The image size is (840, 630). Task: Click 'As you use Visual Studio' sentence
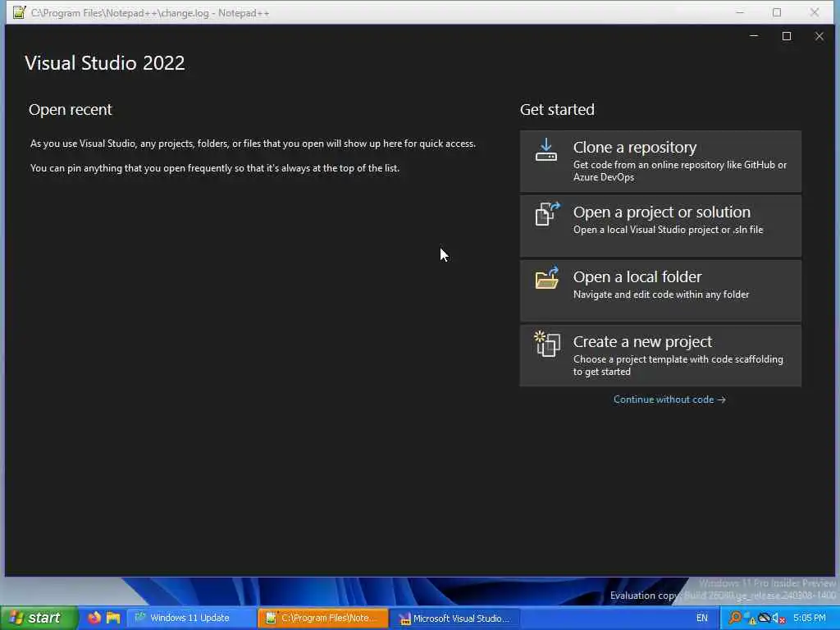pos(253,144)
